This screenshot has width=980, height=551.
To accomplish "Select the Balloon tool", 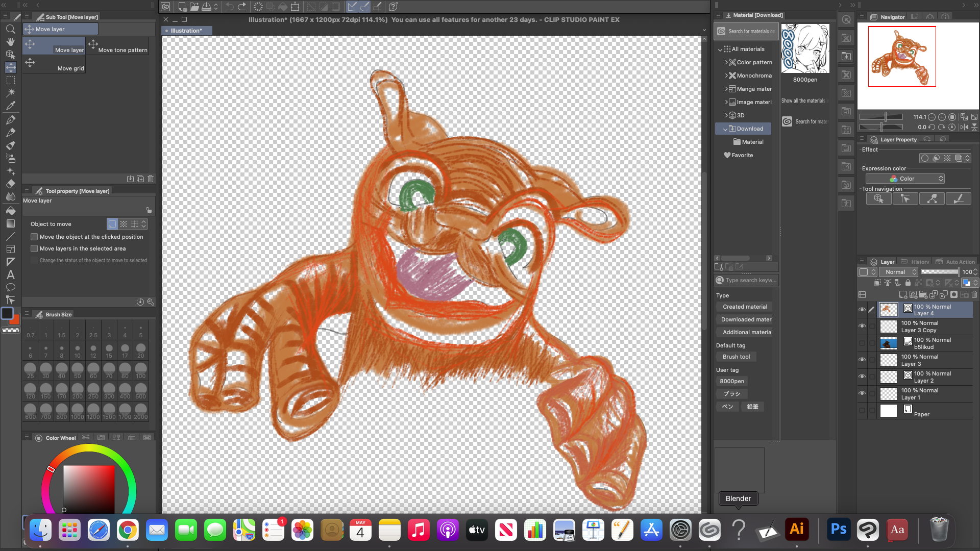I will [x=10, y=287].
